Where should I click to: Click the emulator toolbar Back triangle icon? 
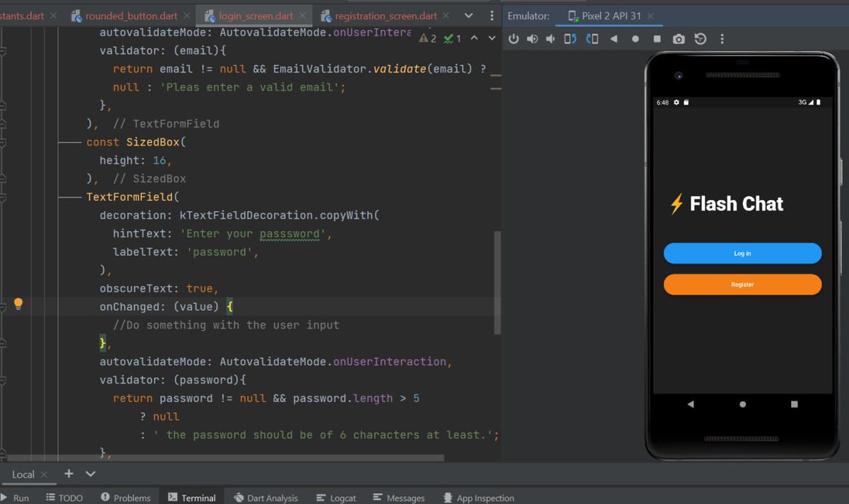click(614, 39)
